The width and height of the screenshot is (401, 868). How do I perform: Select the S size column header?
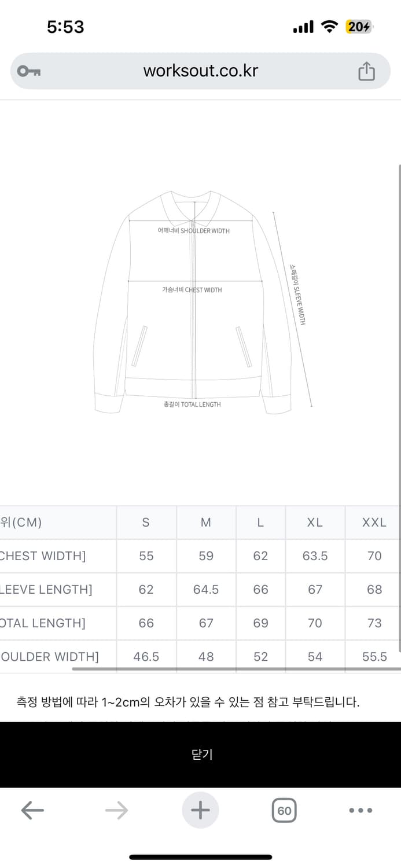pyautogui.click(x=146, y=523)
